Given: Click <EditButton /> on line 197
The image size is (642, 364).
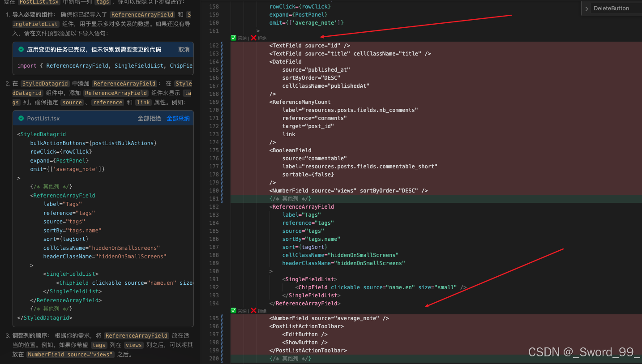Looking at the screenshot, I should [x=305, y=334].
